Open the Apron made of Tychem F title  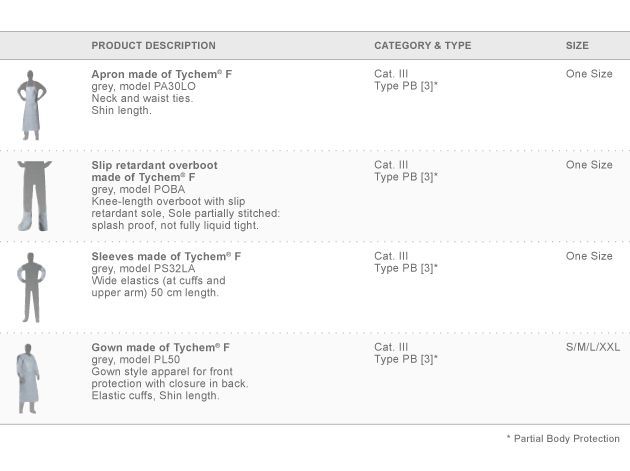(161, 74)
